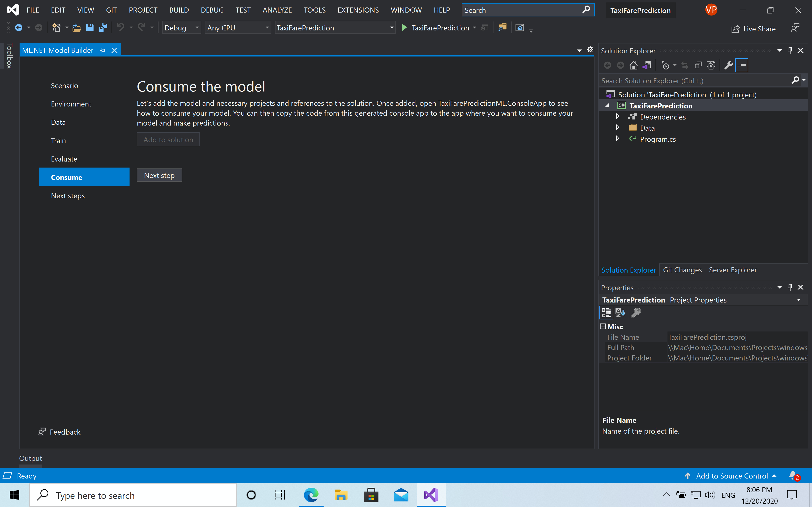Open Microsoft Edge from the taskbar
Viewport: 812px width, 507px height.
(x=311, y=495)
